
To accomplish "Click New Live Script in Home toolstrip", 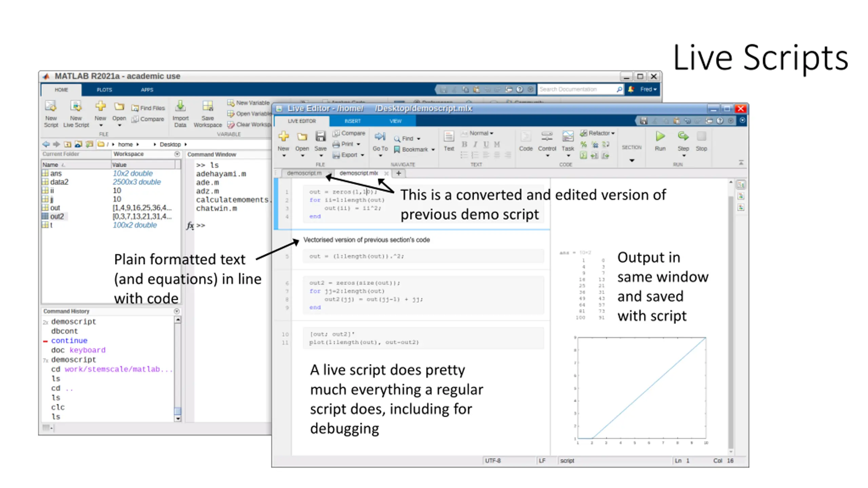I will click(76, 107).
